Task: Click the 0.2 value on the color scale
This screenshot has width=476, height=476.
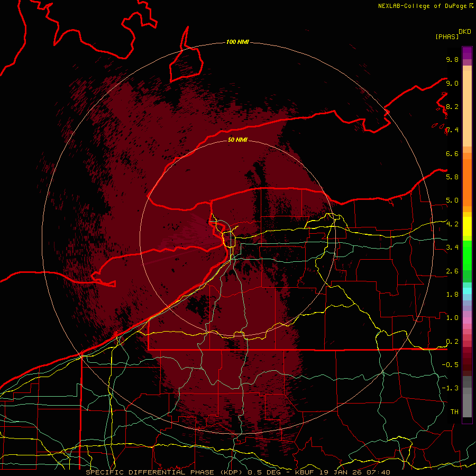Action: 452,342
